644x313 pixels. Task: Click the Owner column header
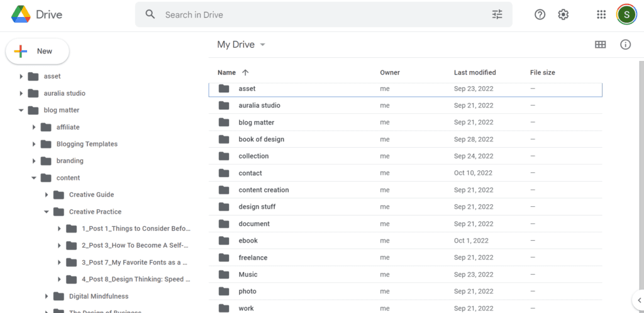pos(390,73)
